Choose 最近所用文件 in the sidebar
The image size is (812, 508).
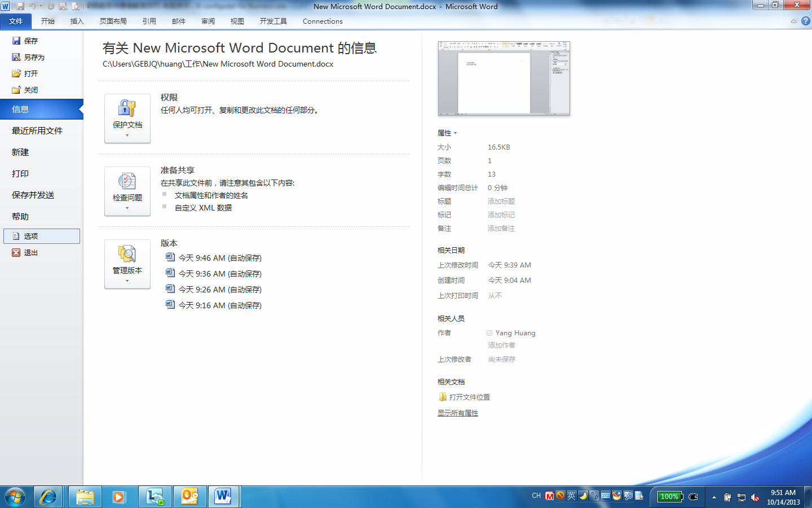(x=37, y=130)
